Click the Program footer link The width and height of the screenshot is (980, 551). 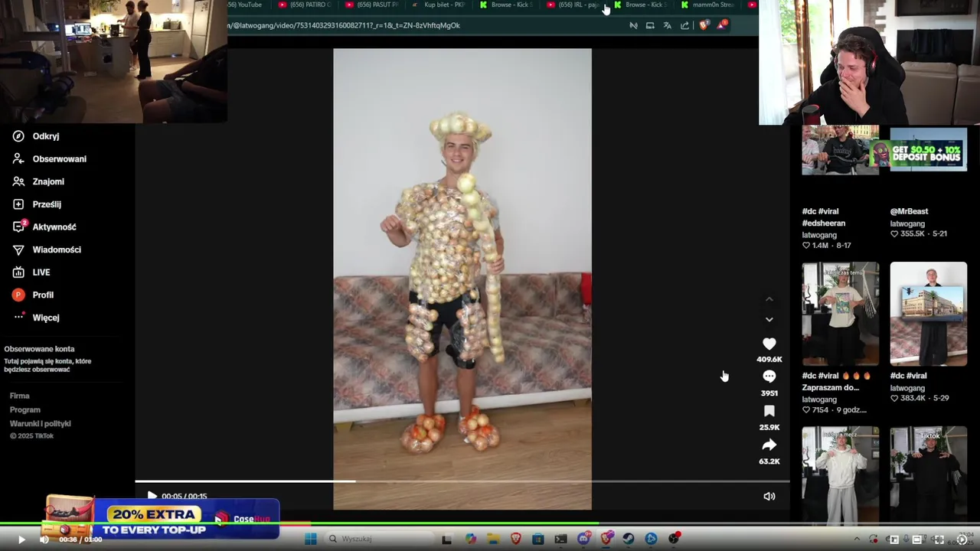(25, 409)
